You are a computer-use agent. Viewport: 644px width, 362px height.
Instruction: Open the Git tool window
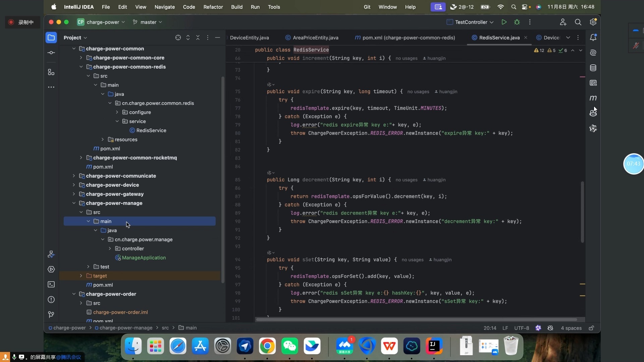(x=51, y=314)
